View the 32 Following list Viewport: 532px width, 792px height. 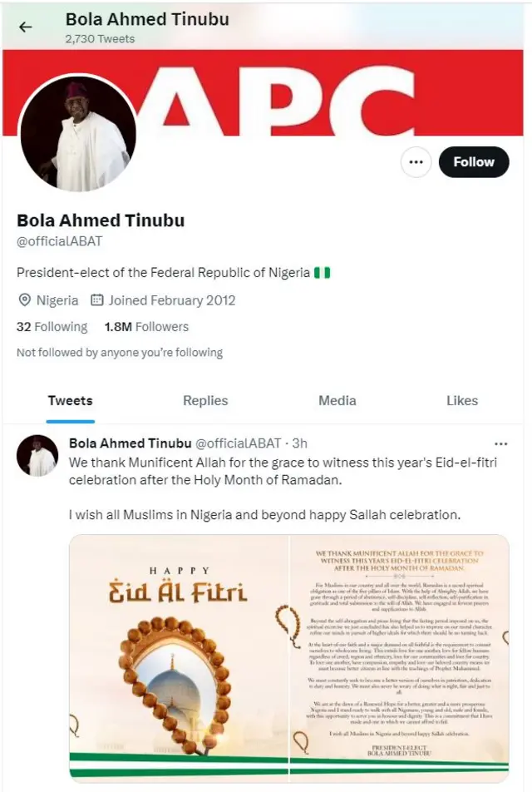[52, 327]
